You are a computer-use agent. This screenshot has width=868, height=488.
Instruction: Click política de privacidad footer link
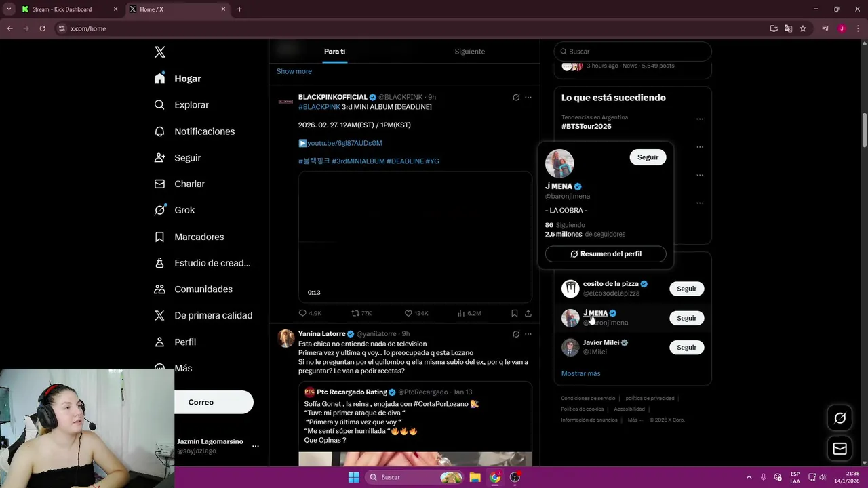pos(650,399)
